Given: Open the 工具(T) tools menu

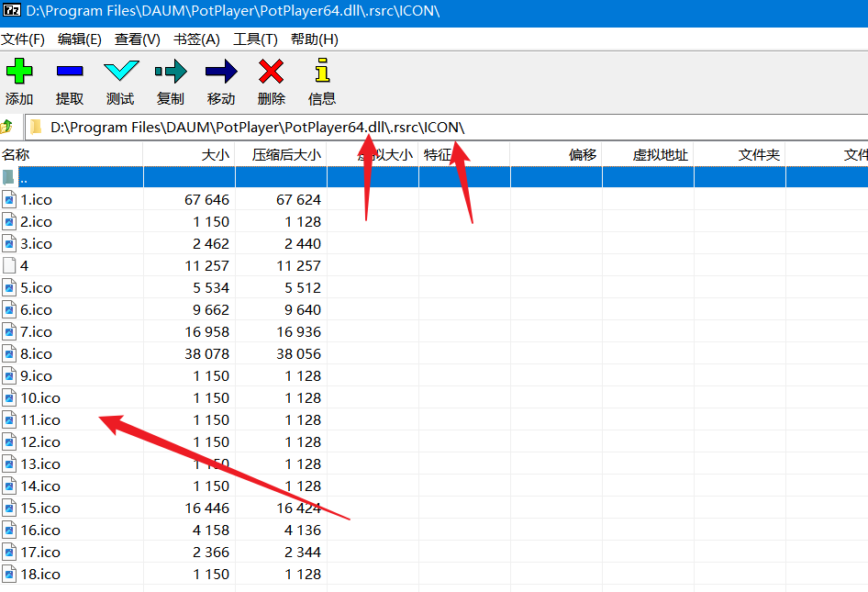Looking at the screenshot, I should (255, 39).
